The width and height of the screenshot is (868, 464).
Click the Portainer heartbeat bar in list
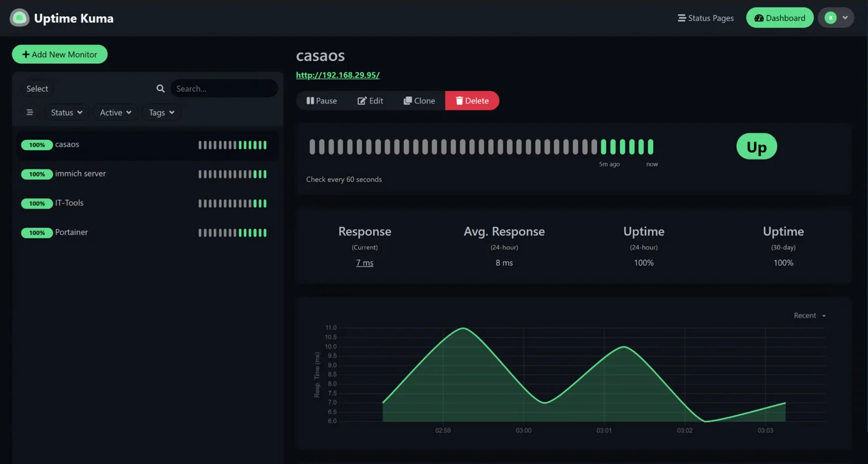coord(232,233)
